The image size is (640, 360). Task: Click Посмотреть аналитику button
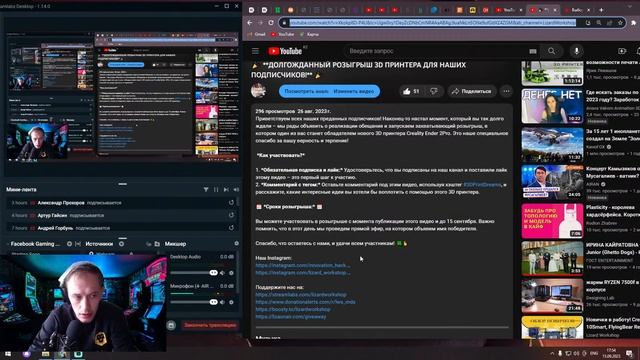[306, 91]
